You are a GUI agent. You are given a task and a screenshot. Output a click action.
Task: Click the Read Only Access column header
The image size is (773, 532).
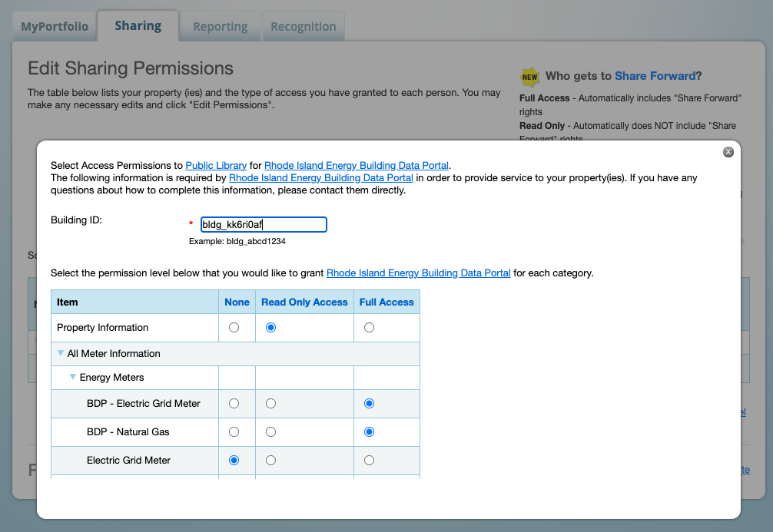pos(304,302)
